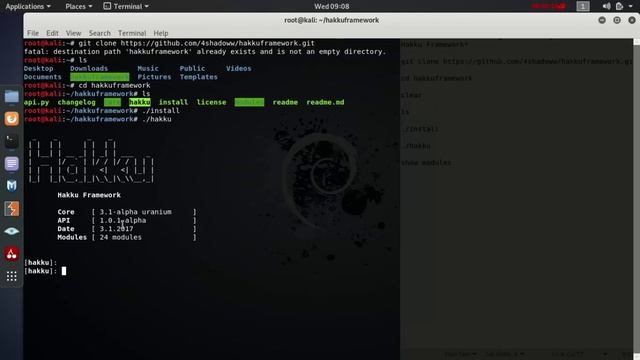This screenshot has height=360, width=640.
Task: Click the 'fatal: destination path' error line
Action: coord(205,52)
